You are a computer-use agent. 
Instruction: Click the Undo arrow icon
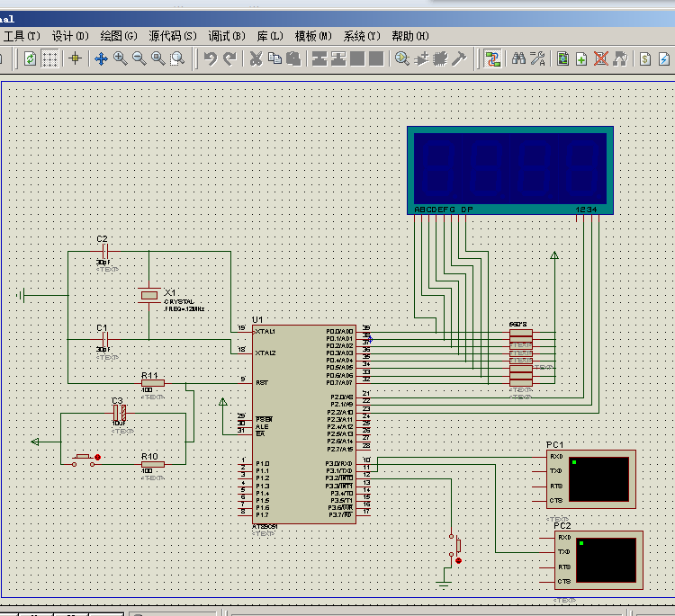pyautogui.click(x=210, y=58)
